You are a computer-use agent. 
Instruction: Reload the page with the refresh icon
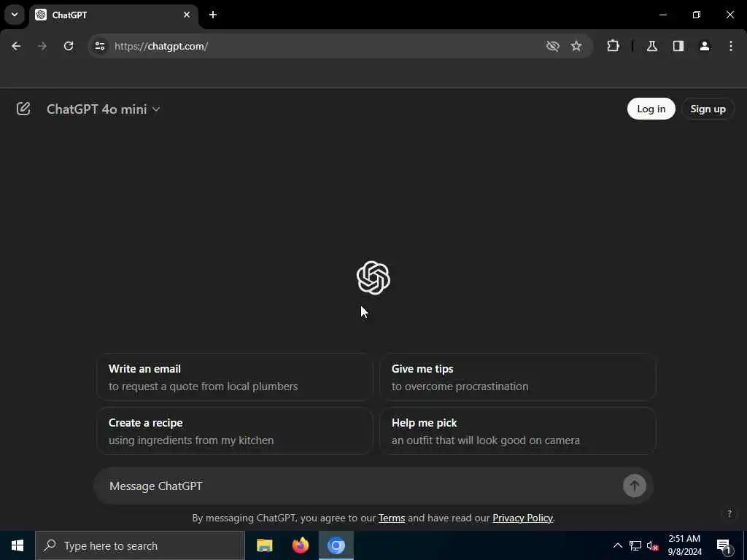point(69,46)
